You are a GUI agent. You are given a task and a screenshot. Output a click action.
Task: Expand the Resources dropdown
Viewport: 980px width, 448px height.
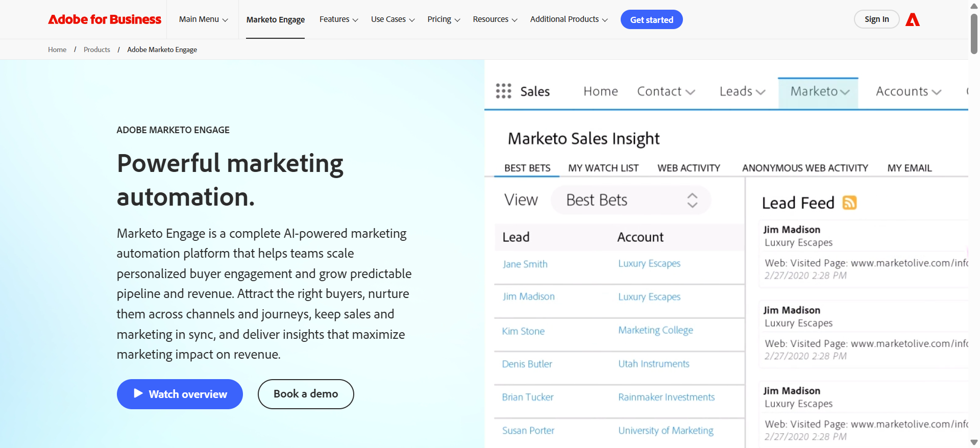coord(495,19)
